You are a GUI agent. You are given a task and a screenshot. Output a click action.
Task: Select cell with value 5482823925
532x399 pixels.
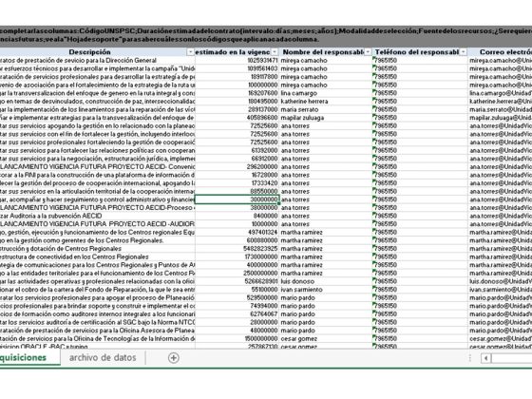(237, 249)
